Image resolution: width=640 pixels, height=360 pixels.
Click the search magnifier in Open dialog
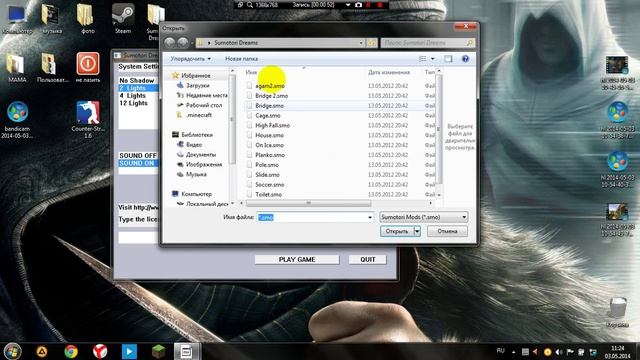[x=470, y=43]
